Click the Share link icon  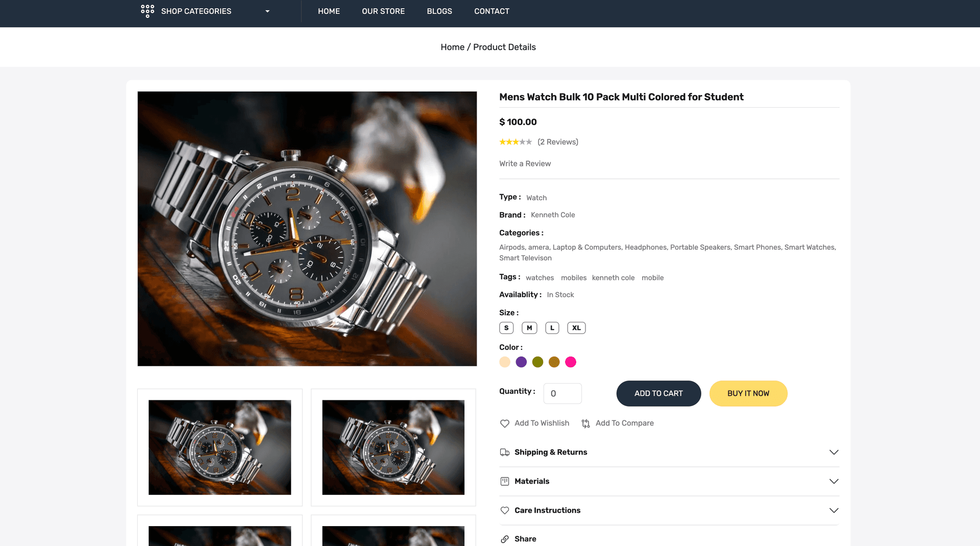click(x=505, y=539)
